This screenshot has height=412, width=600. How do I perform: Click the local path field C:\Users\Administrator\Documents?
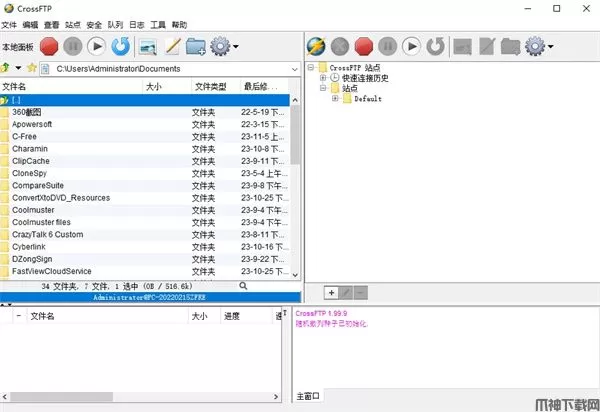tap(169, 69)
